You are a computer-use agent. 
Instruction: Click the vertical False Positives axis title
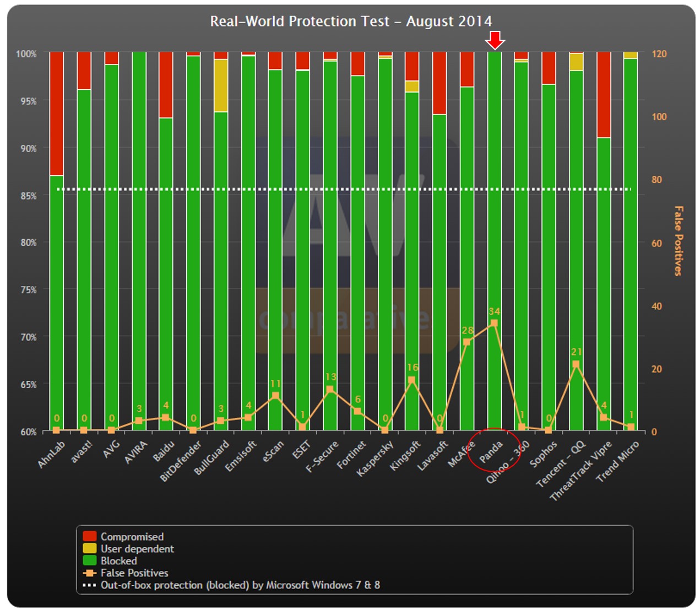coord(679,241)
